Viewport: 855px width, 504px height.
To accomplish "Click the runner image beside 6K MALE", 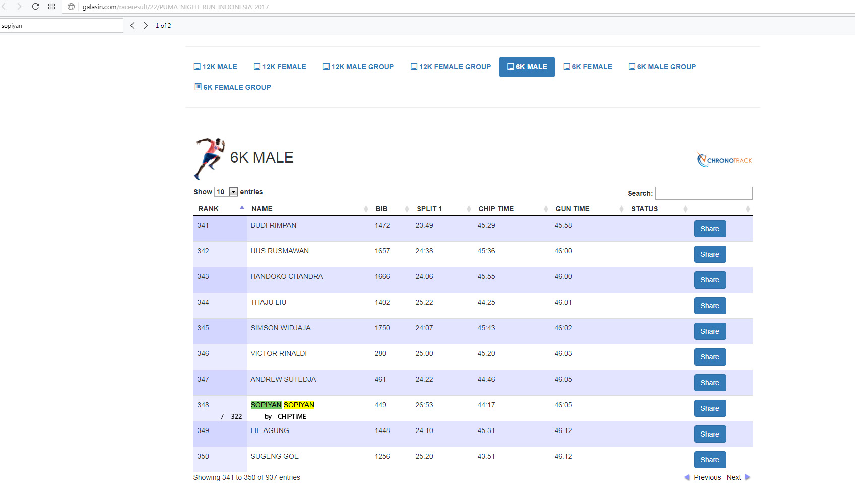I will [x=209, y=158].
